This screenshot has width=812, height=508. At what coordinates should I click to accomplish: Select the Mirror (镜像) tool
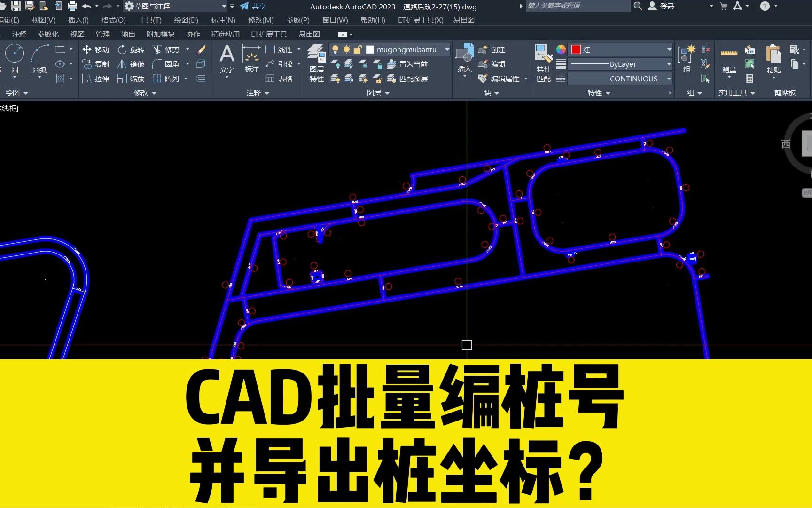[x=131, y=64]
